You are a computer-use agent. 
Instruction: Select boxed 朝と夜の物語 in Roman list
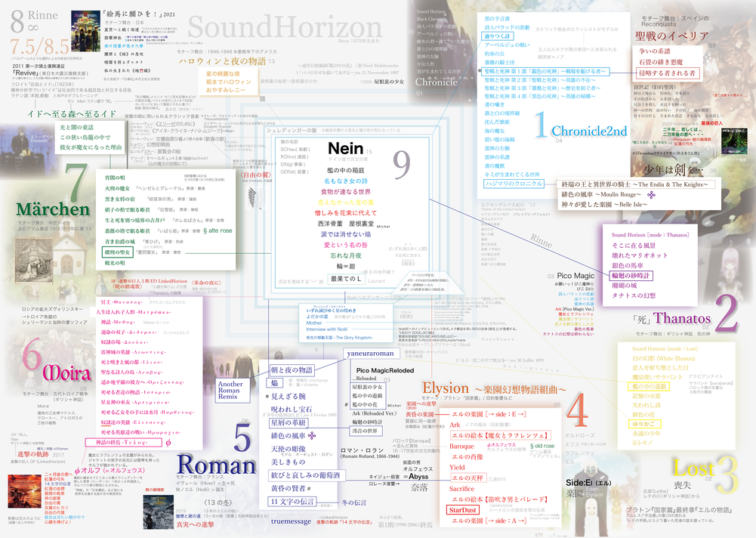292,370
